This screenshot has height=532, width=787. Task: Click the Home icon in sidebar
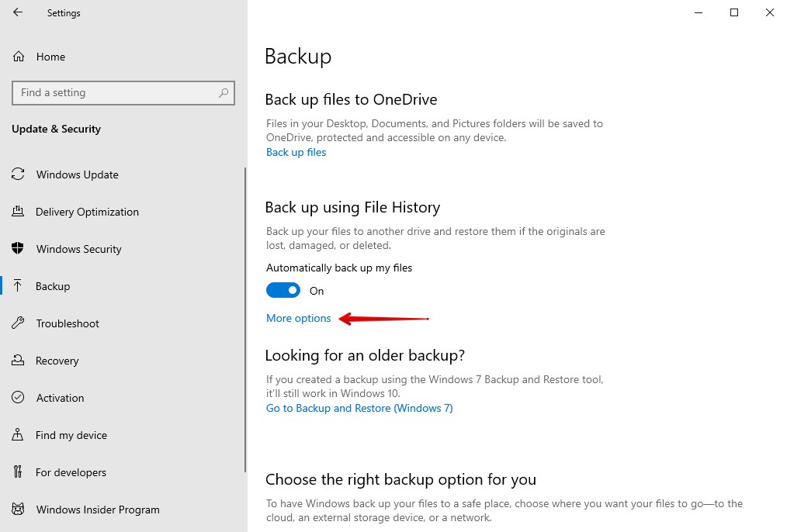click(x=18, y=57)
